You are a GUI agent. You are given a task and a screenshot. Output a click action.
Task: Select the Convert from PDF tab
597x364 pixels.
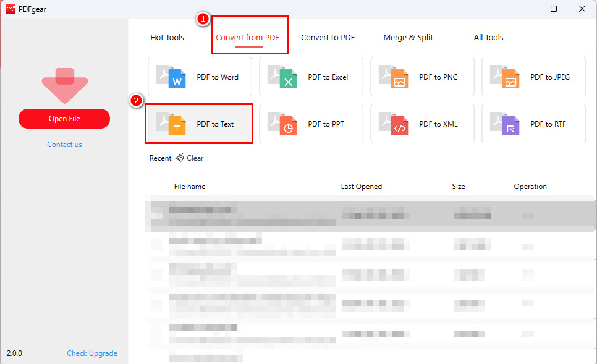247,37
